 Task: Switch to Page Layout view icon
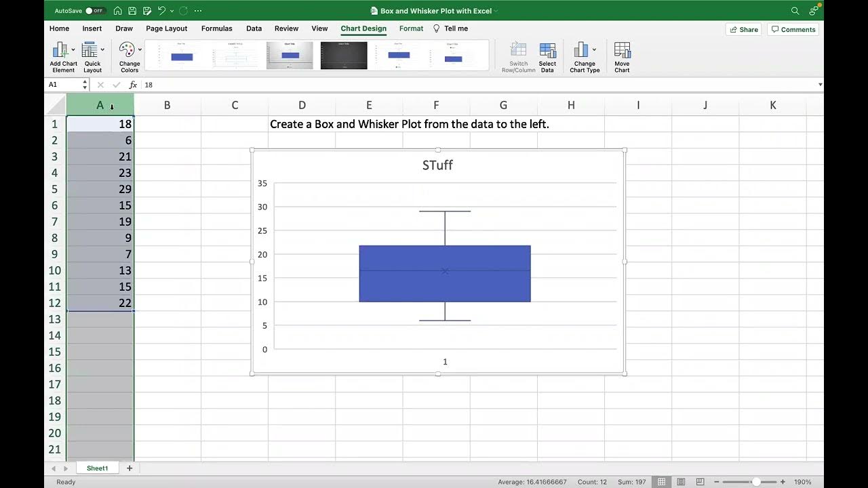pos(681,482)
